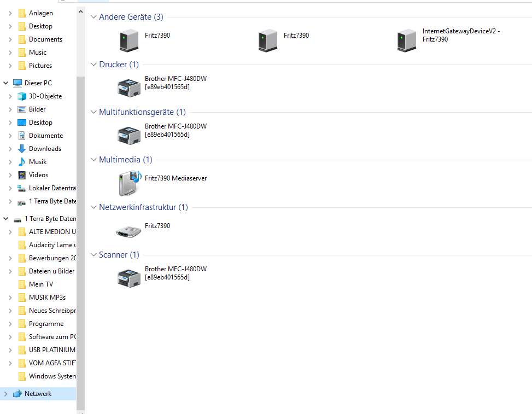Select the second Fritz7390 device under Andere Geräte
532x414 pixels.
click(268, 40)
